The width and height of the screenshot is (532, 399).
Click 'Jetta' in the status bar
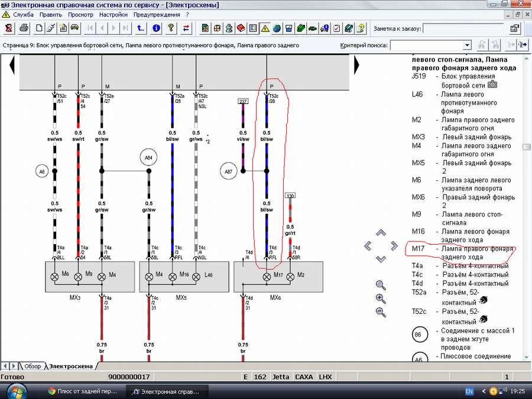[281, 377]
